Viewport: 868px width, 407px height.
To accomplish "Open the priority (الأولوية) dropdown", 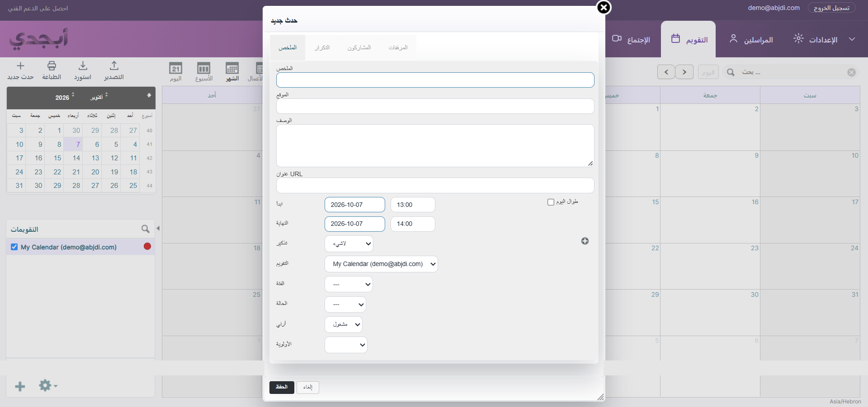I will coord(346,345).
